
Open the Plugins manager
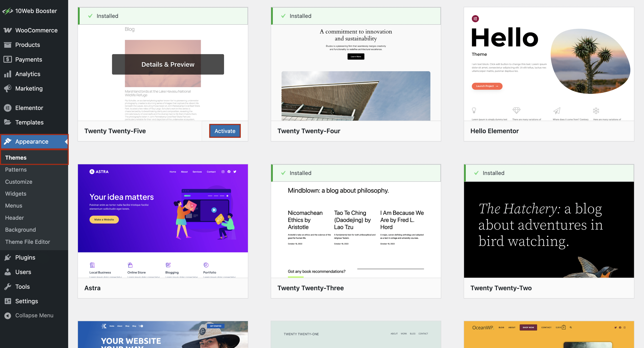[x=25, y=257]
